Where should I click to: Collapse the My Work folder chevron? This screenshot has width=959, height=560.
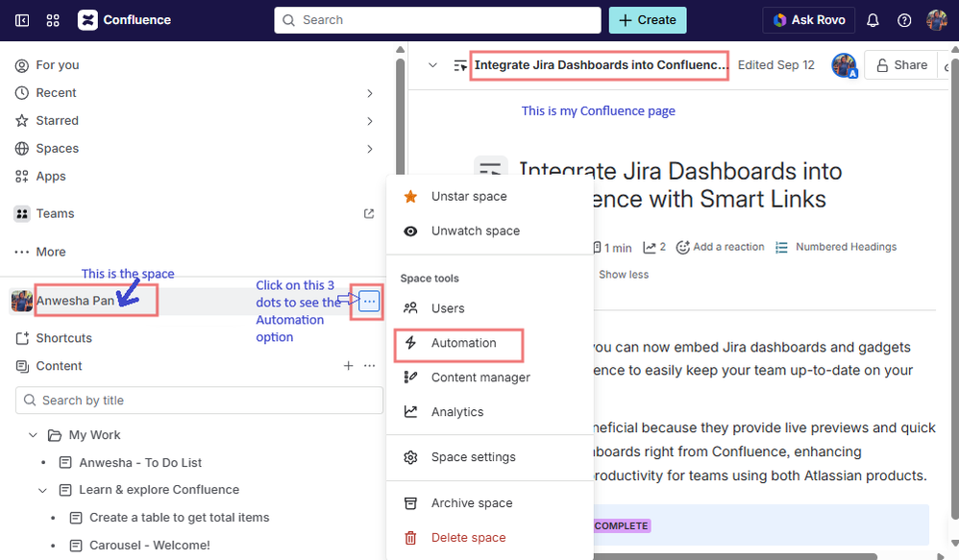(x=33, y=435)
